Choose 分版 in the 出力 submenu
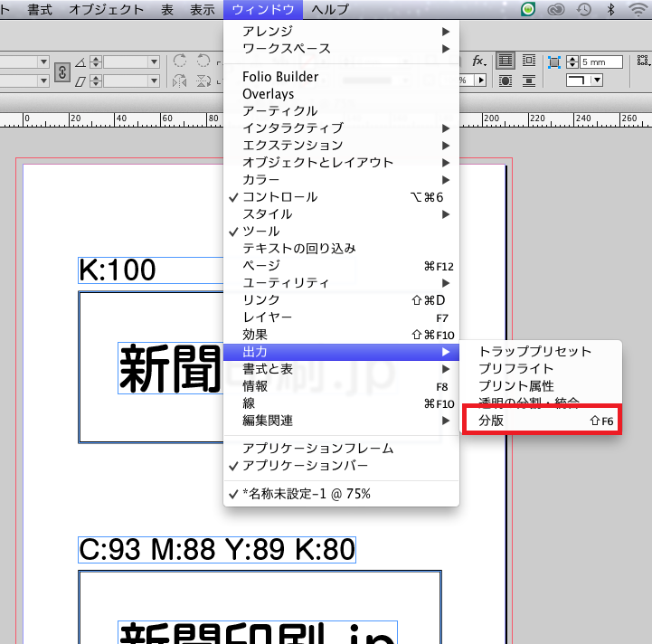 542,421
